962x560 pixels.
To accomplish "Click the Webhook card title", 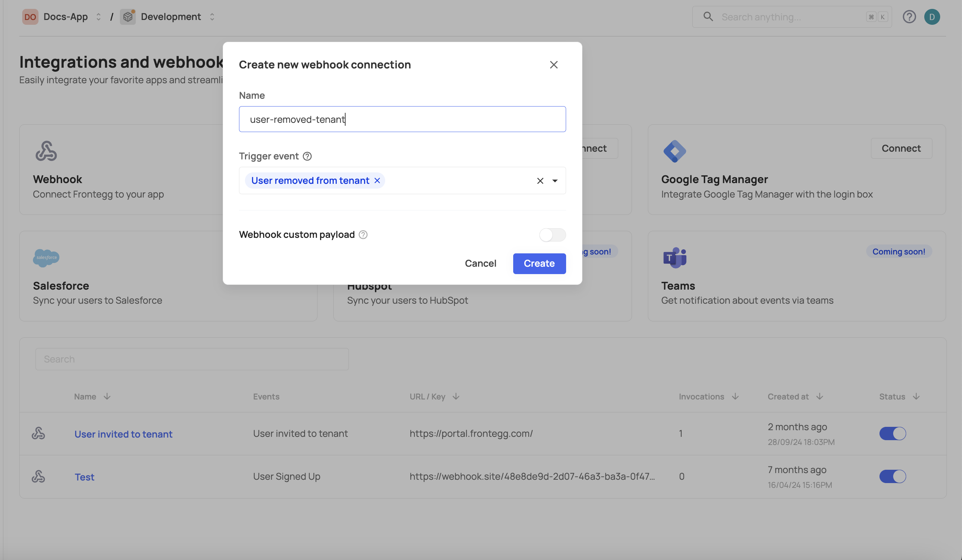I will (57, 179).
